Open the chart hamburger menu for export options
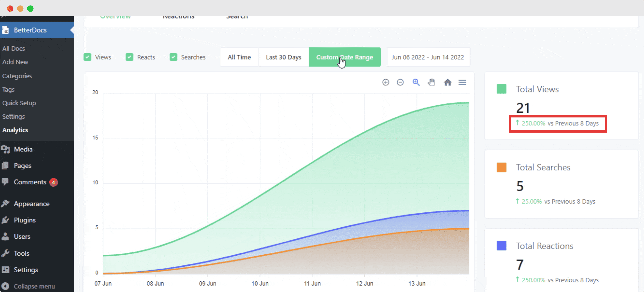Viewport: 644px width, 292px height. pyautogui.click(x=462, y=82)
